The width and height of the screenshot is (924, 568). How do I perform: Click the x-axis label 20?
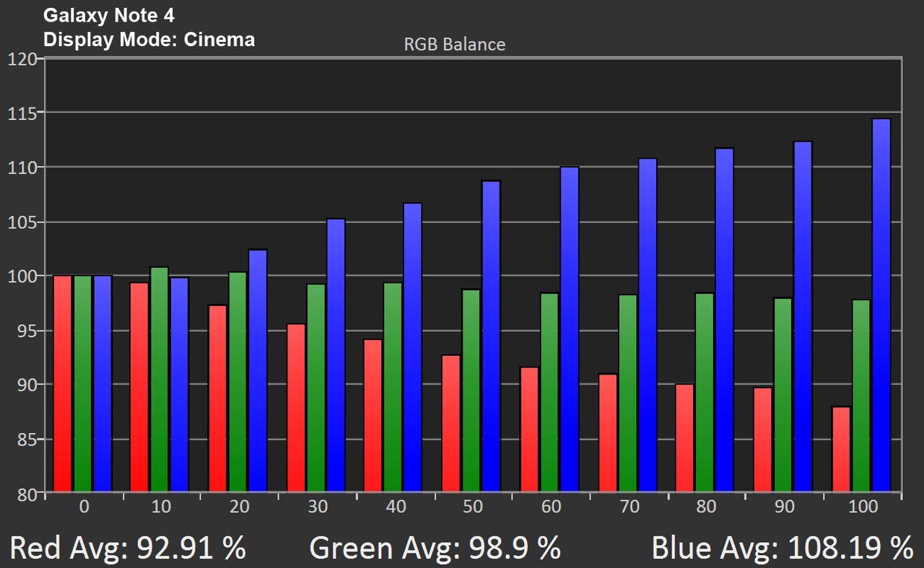[x=240, y=507]
